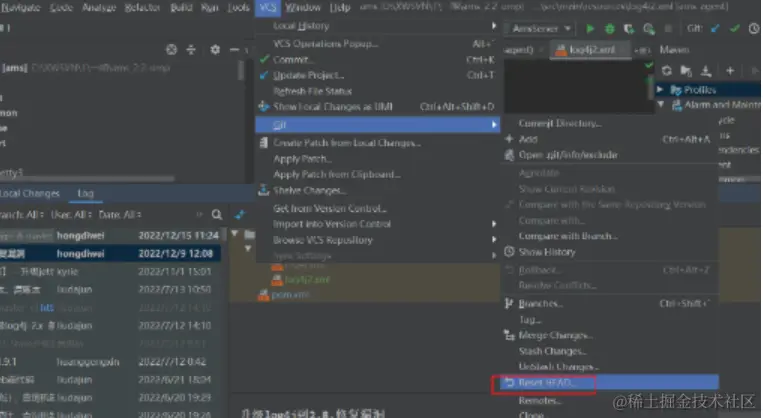The height and width of the screenshot is (418, 763).
Task: Run with Coverage using the shield icon
Action: 629,29
